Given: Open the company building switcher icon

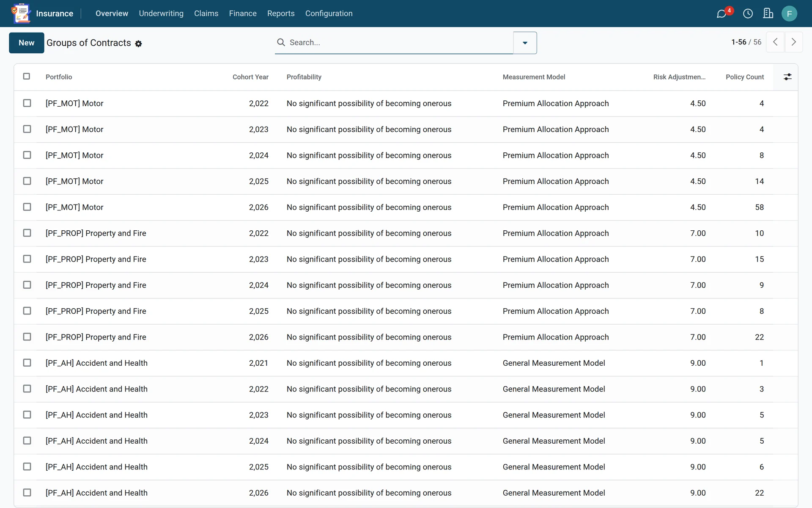Looking at the screenshot, I should pos(768,14).
